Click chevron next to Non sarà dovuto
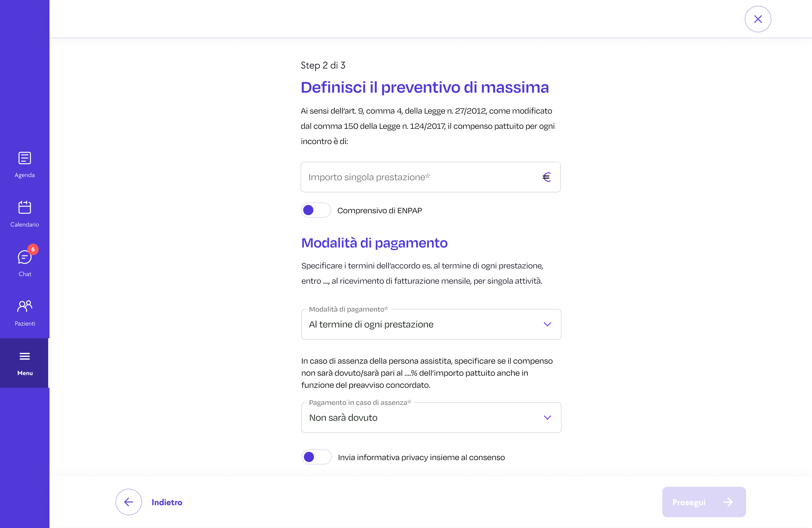 (547, 417)
